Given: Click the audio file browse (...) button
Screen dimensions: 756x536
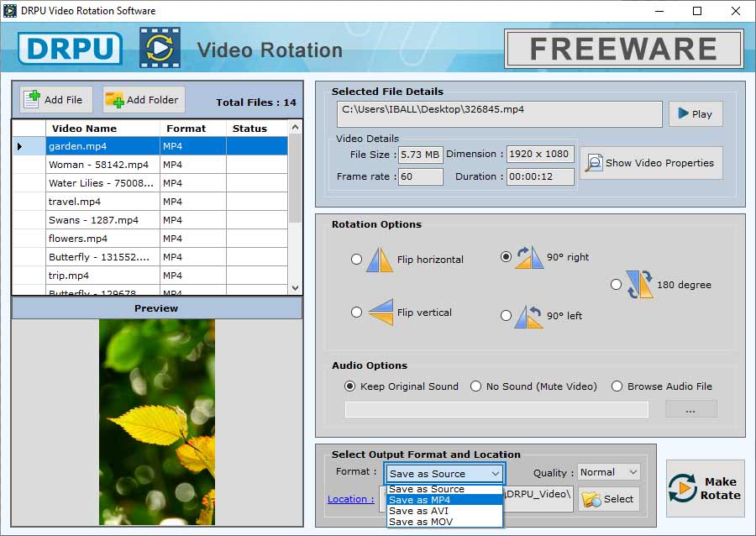Looking at the screenshot, I should [x=691, y=409].
